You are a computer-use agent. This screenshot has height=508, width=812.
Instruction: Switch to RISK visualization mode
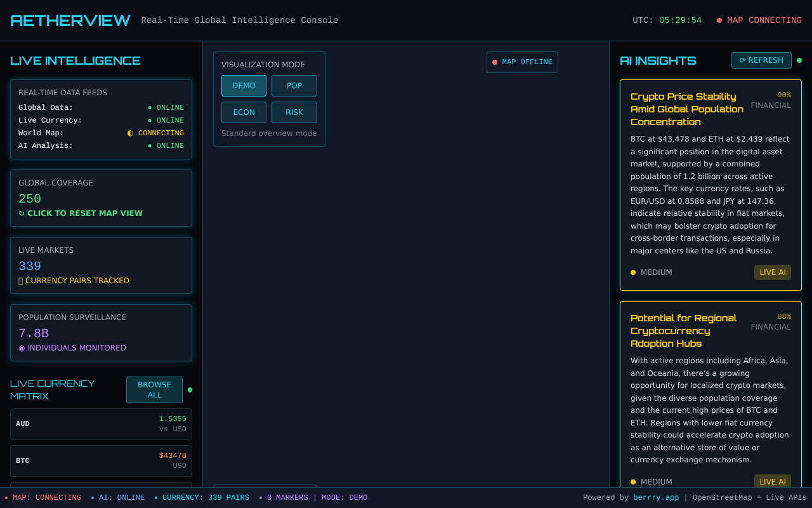point(294,112)
